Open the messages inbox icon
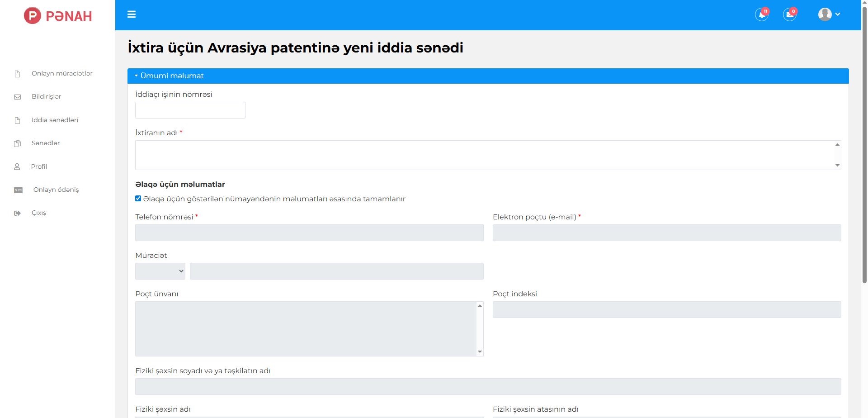This screenshot has height=418, width=868. (789, 14)
